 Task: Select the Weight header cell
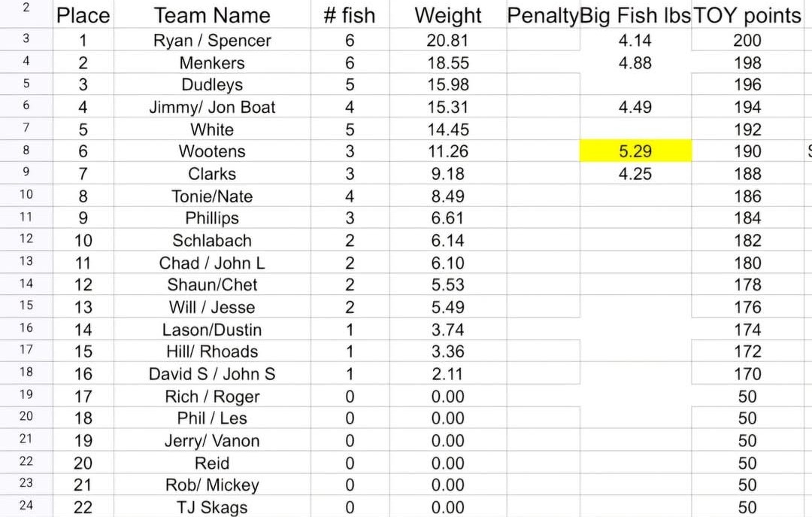(x=448, y=15)
